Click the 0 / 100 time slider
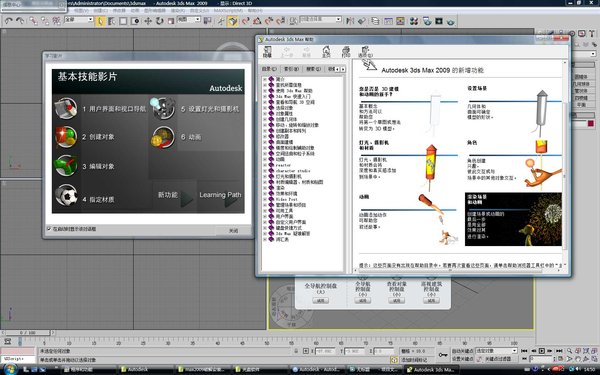The width and height of the screenshot is (600, 375). (28, 333)
